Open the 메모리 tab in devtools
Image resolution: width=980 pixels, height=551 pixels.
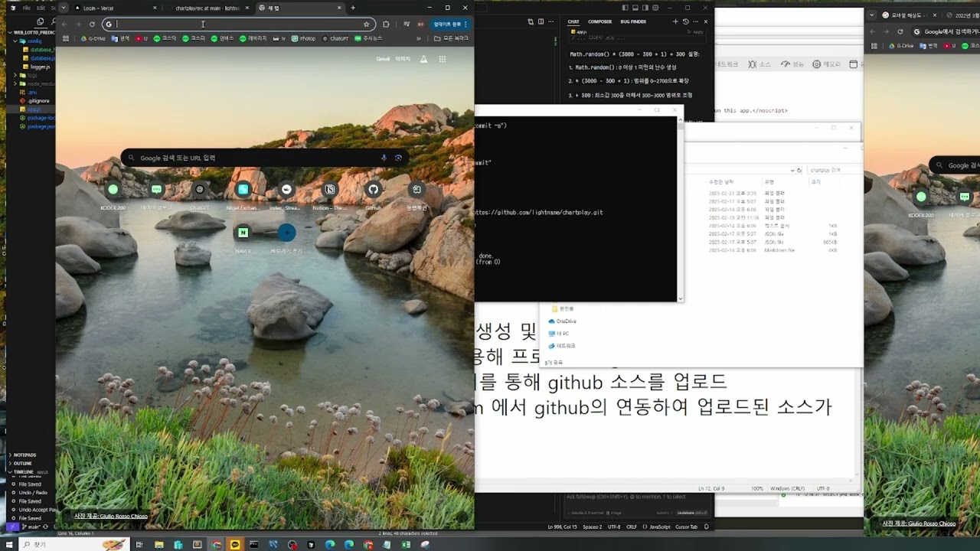point(826,64)
